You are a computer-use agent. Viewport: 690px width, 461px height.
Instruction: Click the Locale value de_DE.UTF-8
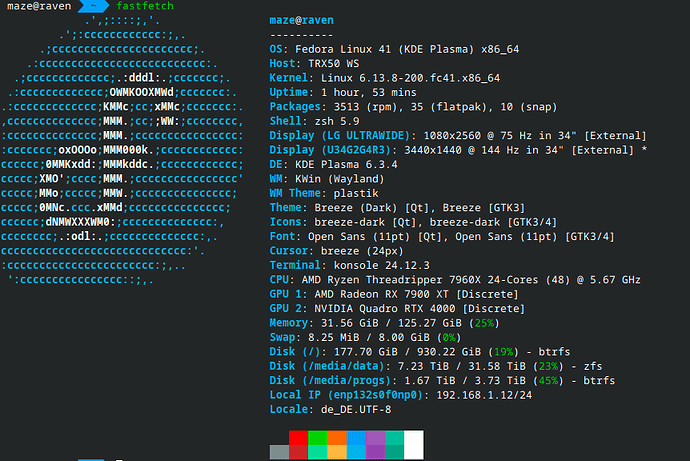tap(356, 410)
